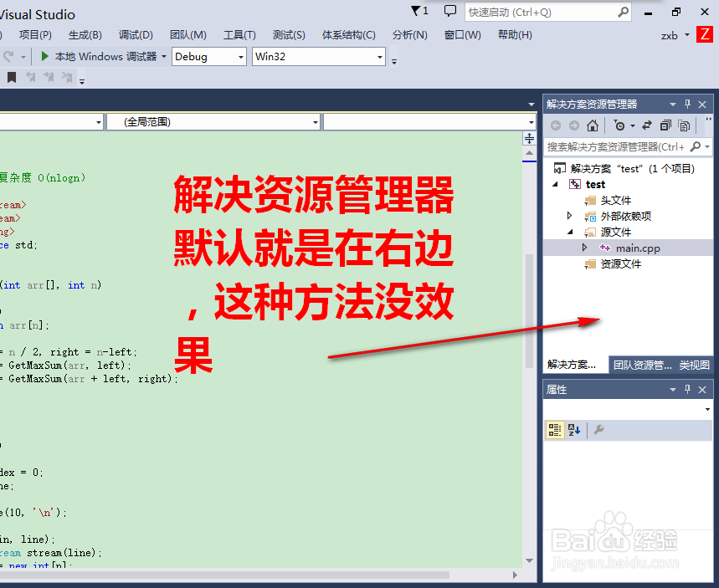Open bookmark toolbar overflow options
The height and width of the screenshot is (588, 719).
coord(82,82)
